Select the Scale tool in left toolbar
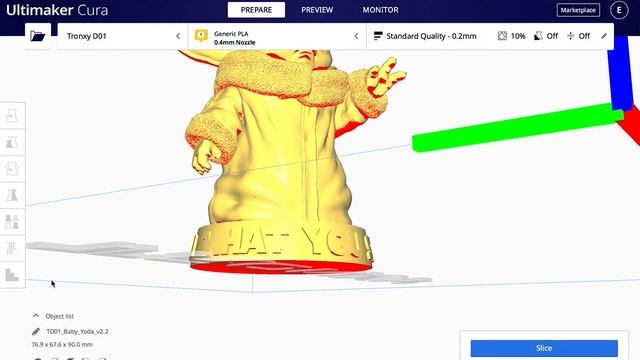 pyautogui.click(x=12, y=142)
